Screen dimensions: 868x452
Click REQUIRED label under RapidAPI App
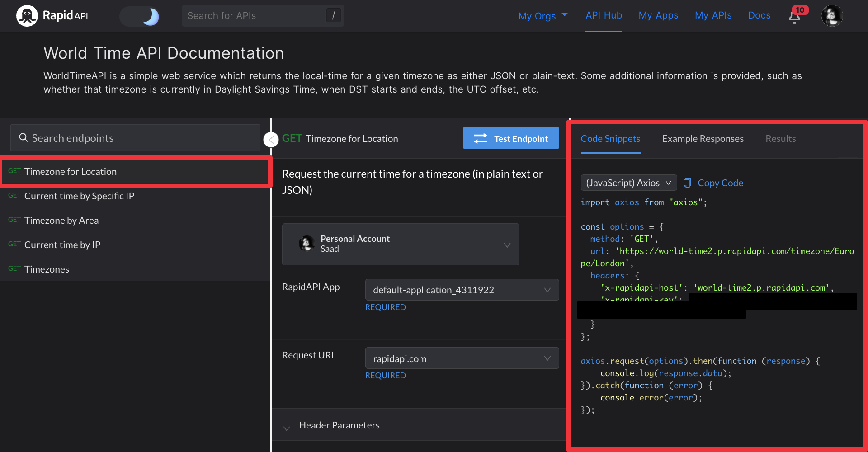pos(385,307)
